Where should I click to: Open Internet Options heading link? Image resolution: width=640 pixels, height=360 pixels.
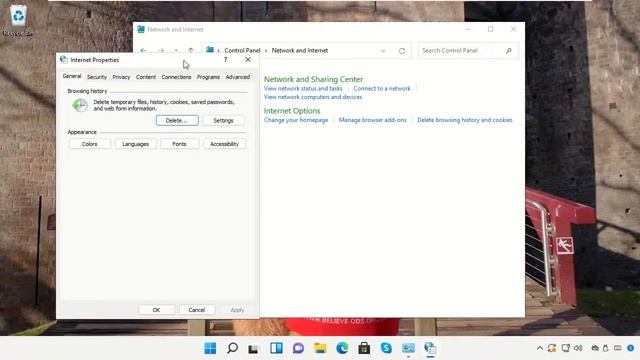292,111
